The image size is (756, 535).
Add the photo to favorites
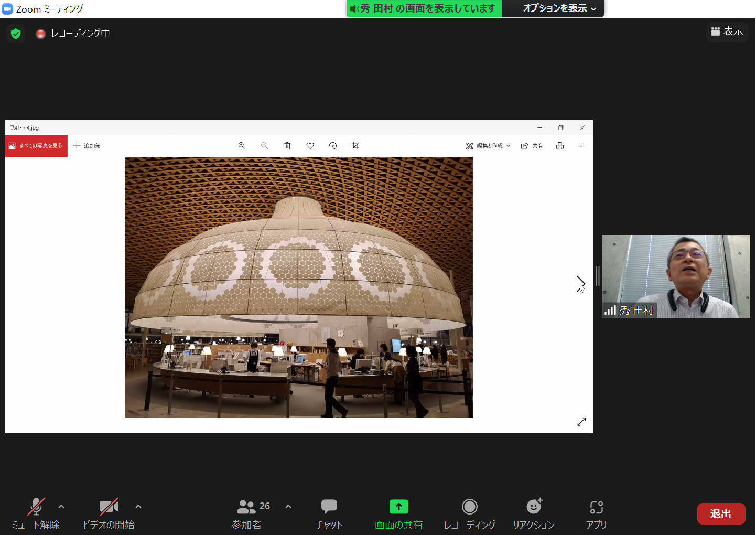coord(310,146)
